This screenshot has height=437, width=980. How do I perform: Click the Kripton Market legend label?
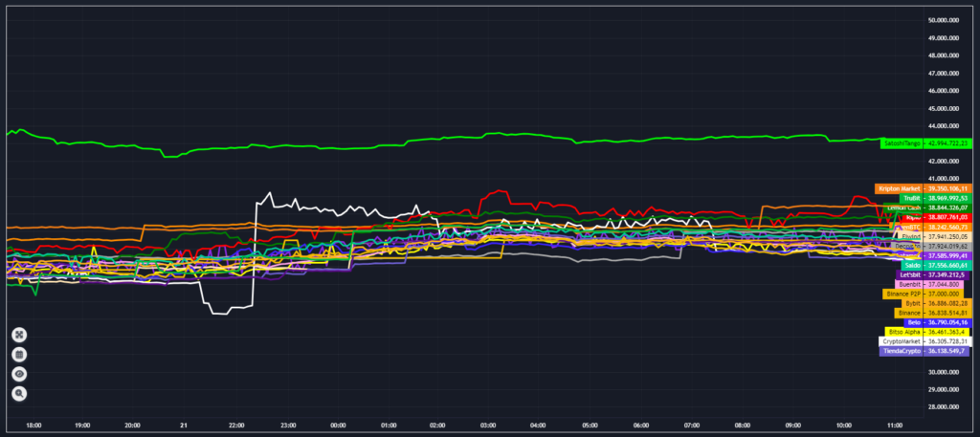click(899, 188)
